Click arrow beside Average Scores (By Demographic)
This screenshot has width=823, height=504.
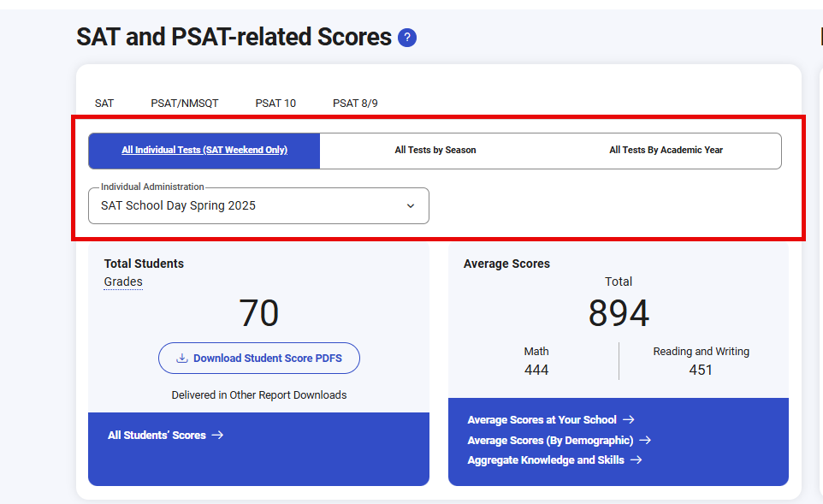coord(645,441)
